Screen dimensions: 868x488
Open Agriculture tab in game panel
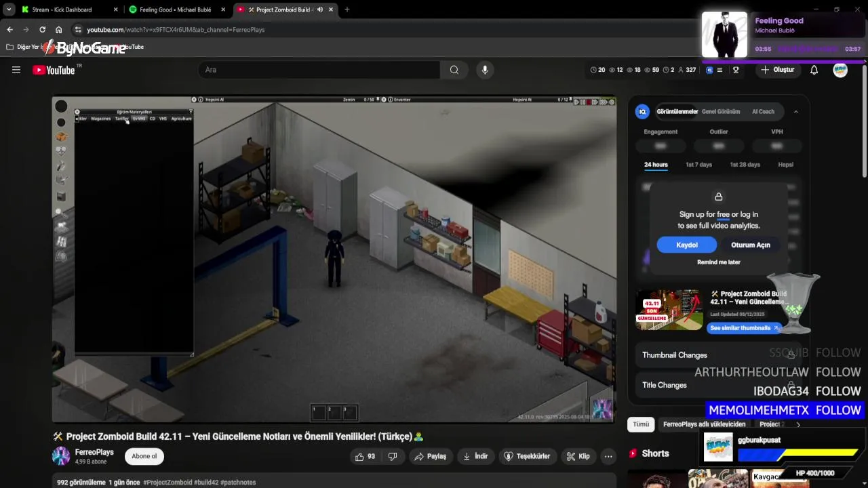(x=181, y=119)
